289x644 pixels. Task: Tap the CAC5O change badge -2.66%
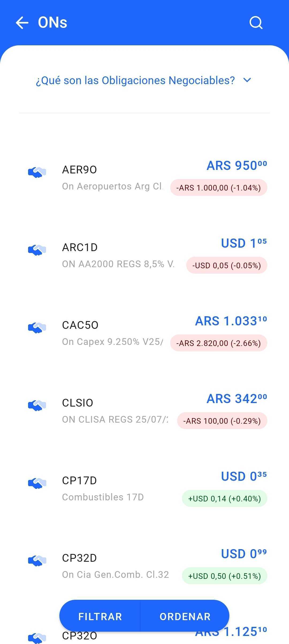point(219,343)
